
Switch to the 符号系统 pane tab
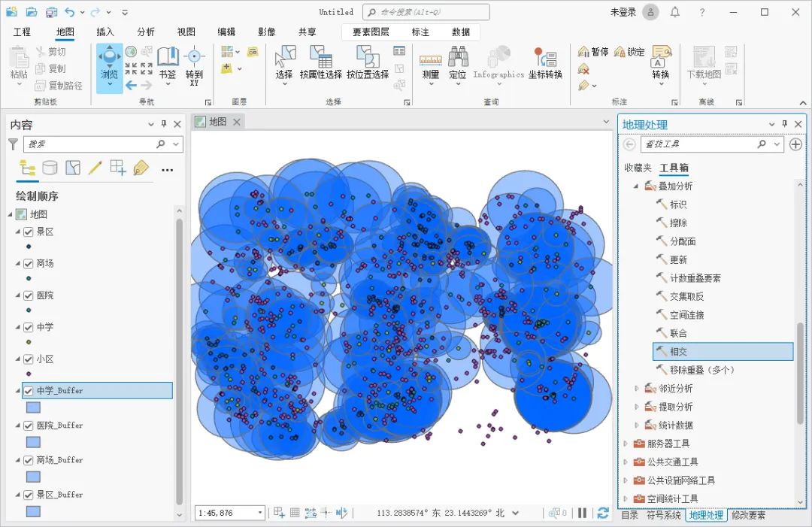(x=664, y=515)
